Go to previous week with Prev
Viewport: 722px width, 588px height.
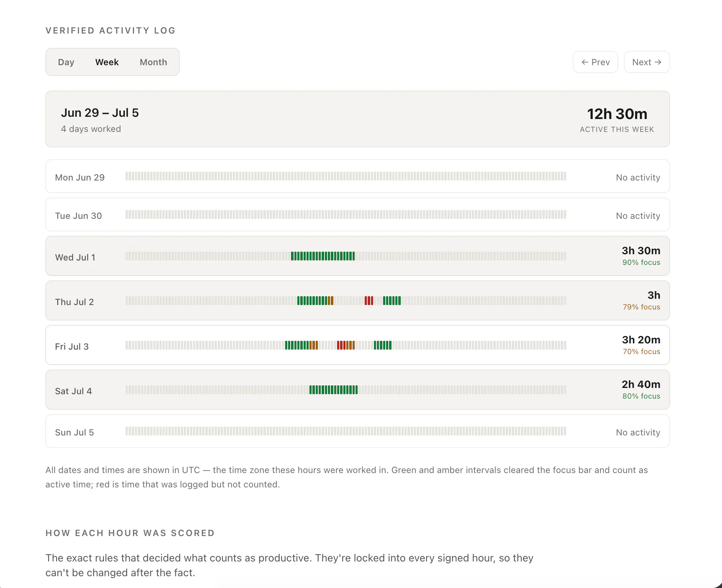coord(595,62)
